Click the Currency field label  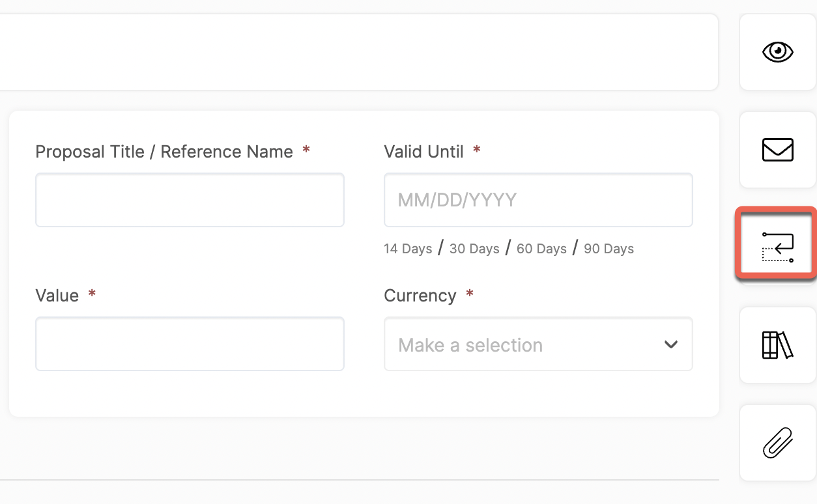pos(420,296)
